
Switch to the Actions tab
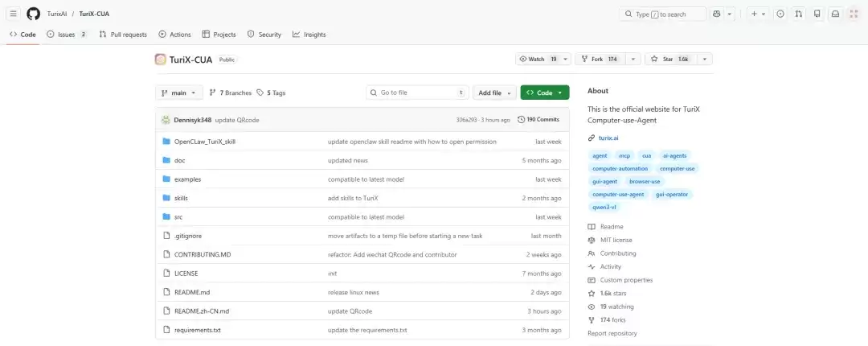pyautogui.click(x=174, y=35)
